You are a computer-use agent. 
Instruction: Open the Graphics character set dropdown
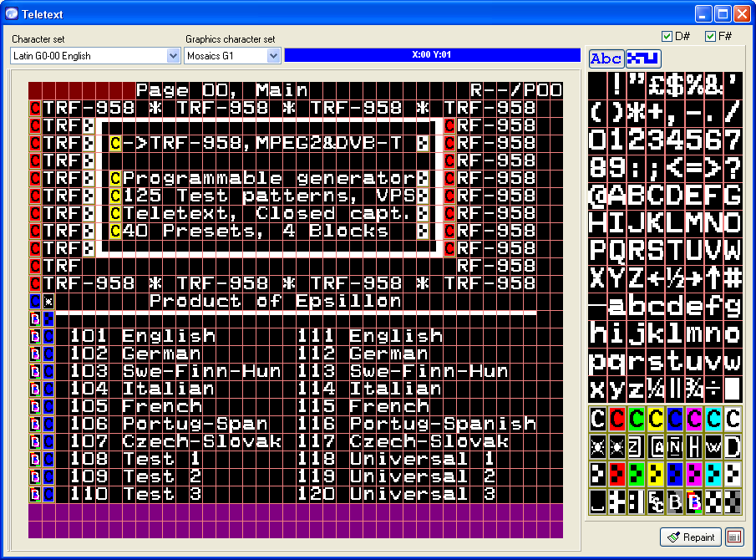point(232,56)
